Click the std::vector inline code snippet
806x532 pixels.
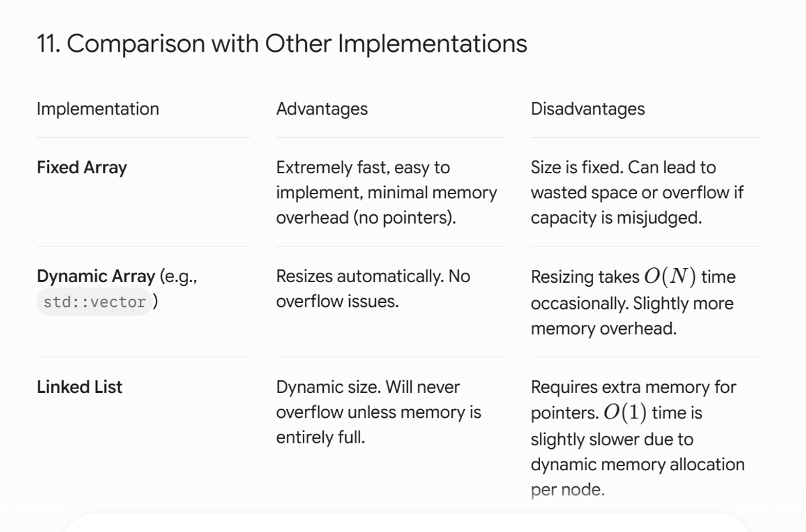[95, 302]
